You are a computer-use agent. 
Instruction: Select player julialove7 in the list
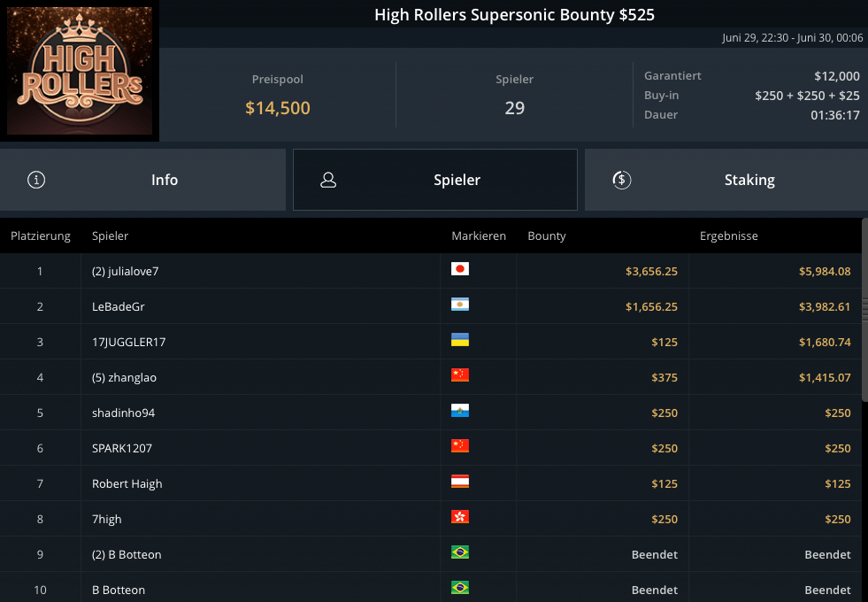pos(131,271)
